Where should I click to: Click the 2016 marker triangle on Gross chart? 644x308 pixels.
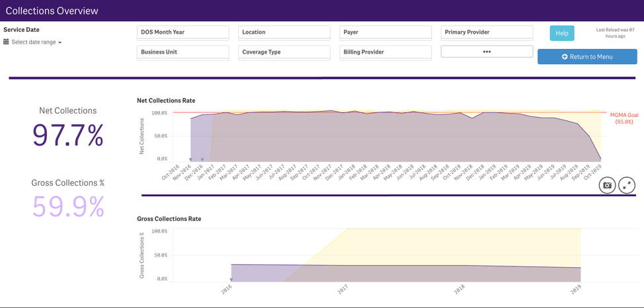(231, 280)
